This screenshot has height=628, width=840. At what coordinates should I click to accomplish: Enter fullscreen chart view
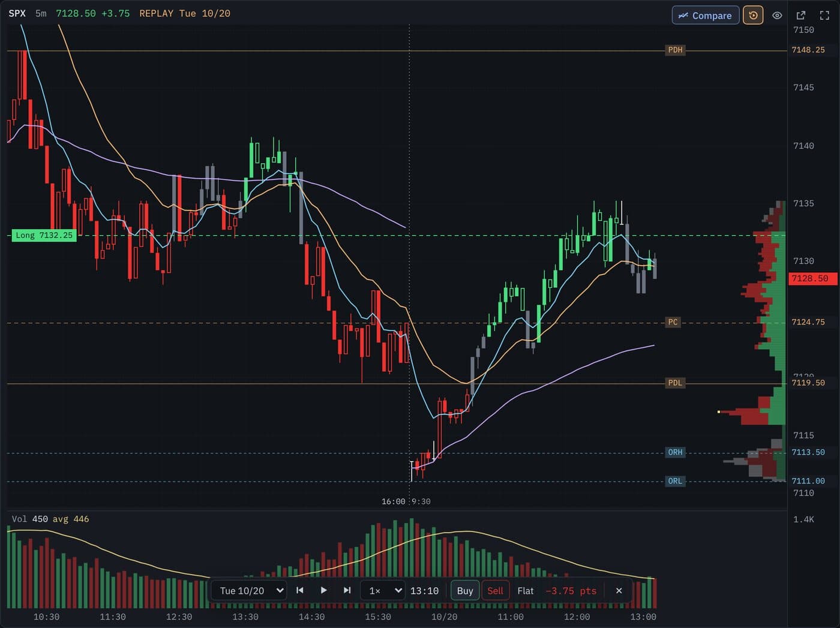click(824, 16)
